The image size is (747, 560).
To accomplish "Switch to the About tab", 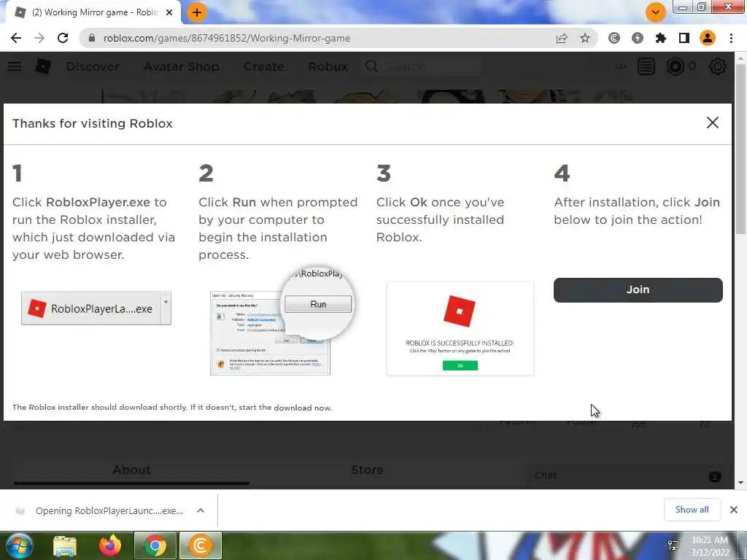I will coord(131,470).
